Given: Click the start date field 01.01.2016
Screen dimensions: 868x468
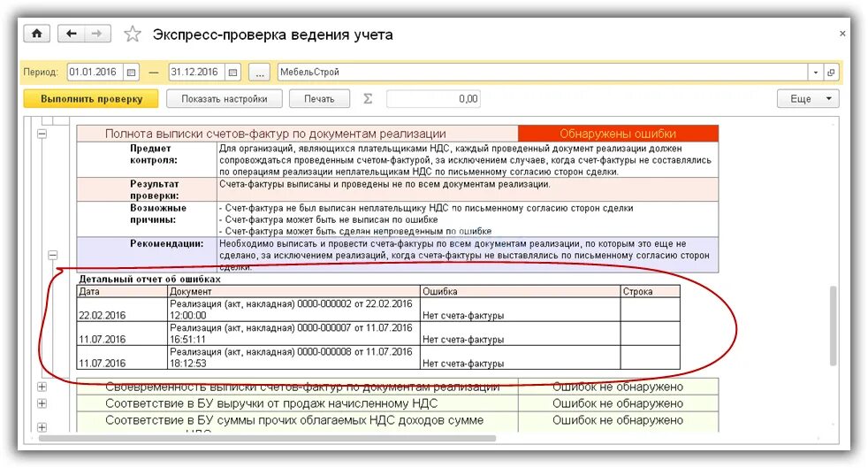Looking at the screenshot, I should (95, 72).
